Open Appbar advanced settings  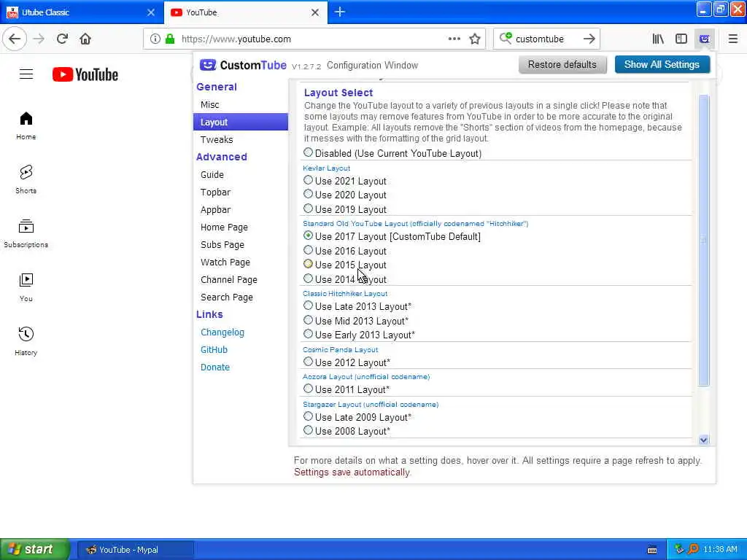coord(241,209)
